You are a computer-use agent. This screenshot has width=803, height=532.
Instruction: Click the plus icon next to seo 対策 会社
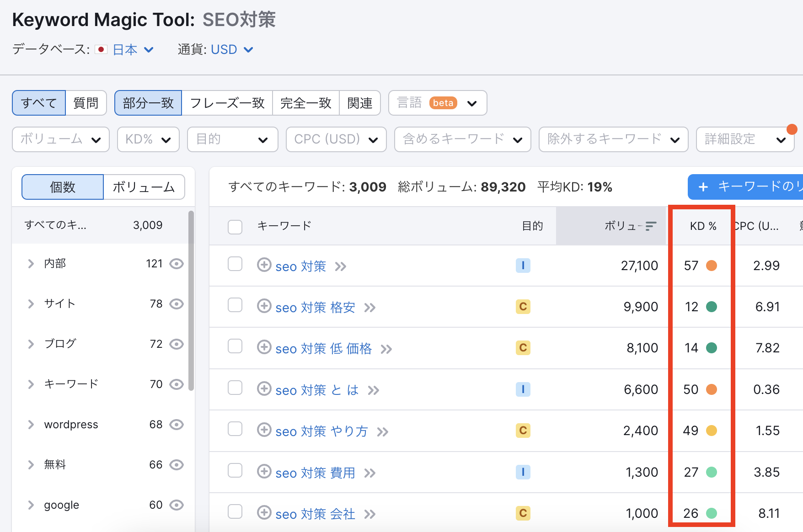(264, 513)
